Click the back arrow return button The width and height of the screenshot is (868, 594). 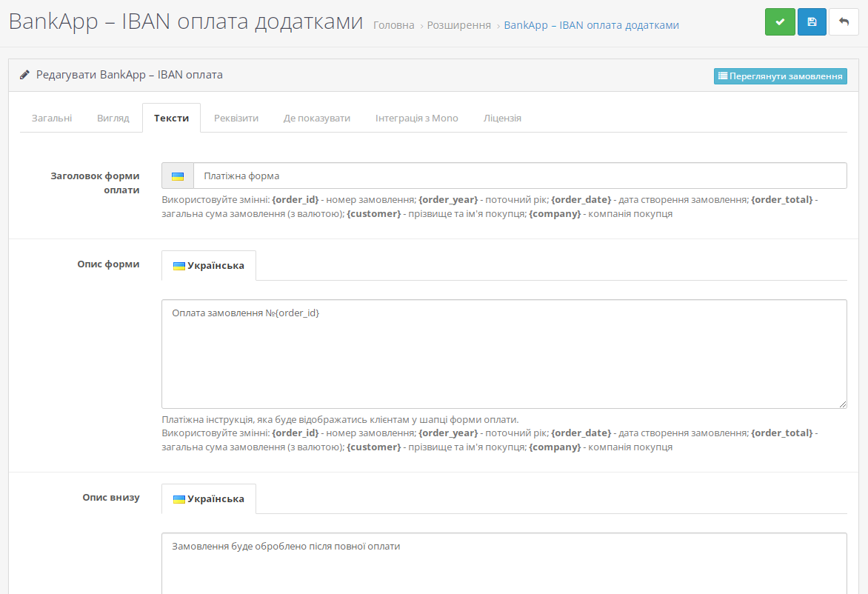coord(844,22)
